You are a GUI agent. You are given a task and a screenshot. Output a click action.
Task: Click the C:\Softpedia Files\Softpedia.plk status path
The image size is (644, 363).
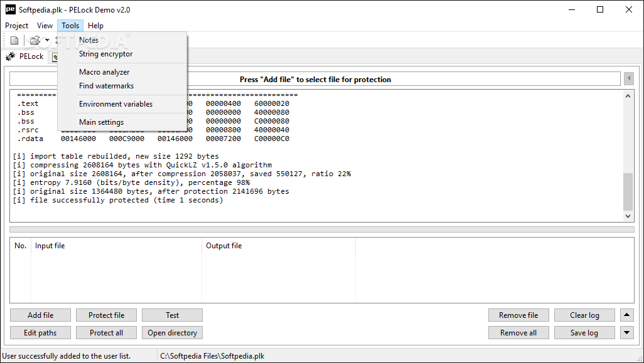pyautogui.click(x=212, y=356)
